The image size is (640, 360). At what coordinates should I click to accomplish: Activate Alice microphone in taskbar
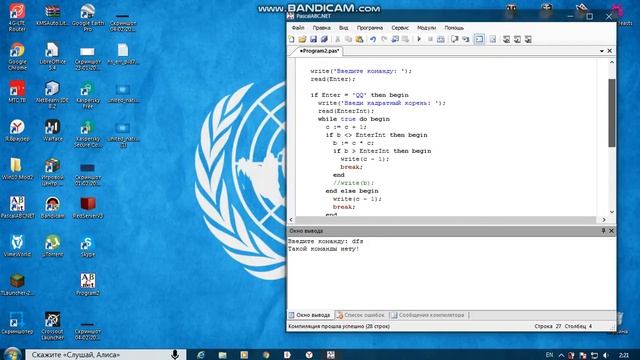pyautogui.click(x=175, y=355)
